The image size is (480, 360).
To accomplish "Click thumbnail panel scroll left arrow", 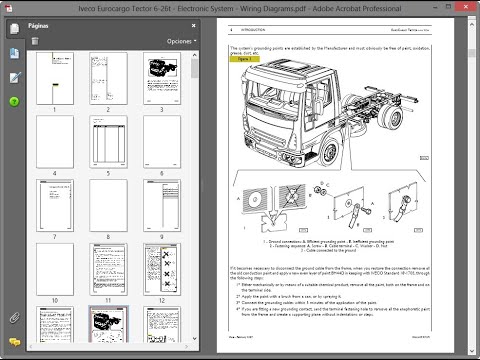I will pyautogui.click(x=31, y=347).
